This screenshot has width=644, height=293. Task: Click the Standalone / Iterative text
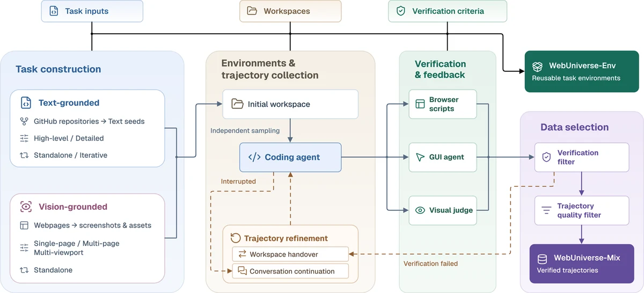click(x=70, y=155)
